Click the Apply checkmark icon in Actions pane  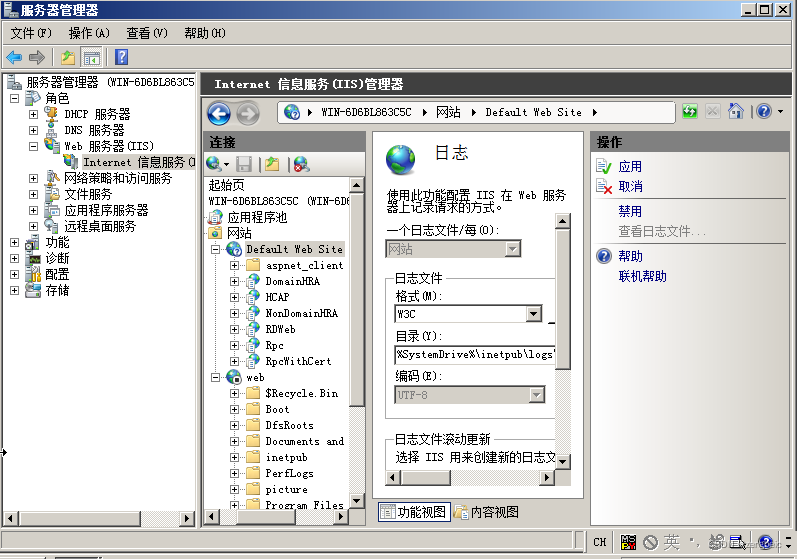[x=604, y=166]
